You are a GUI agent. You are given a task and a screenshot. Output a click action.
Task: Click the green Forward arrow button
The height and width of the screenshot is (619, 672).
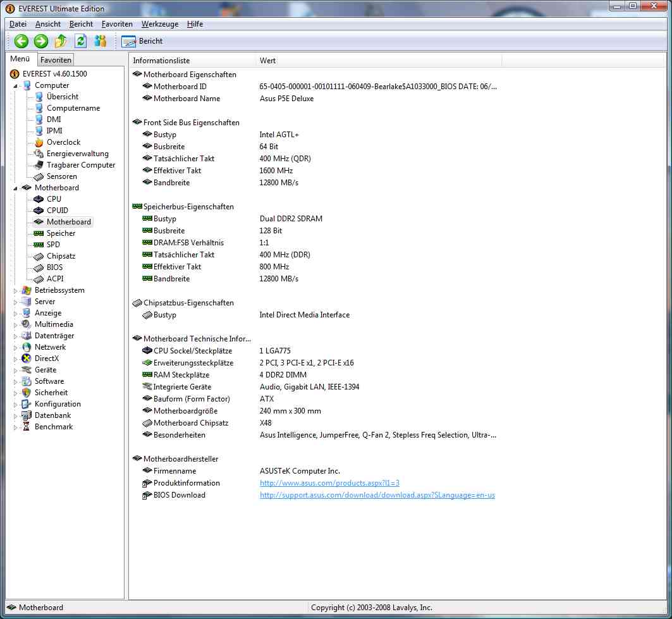point(41,41)
